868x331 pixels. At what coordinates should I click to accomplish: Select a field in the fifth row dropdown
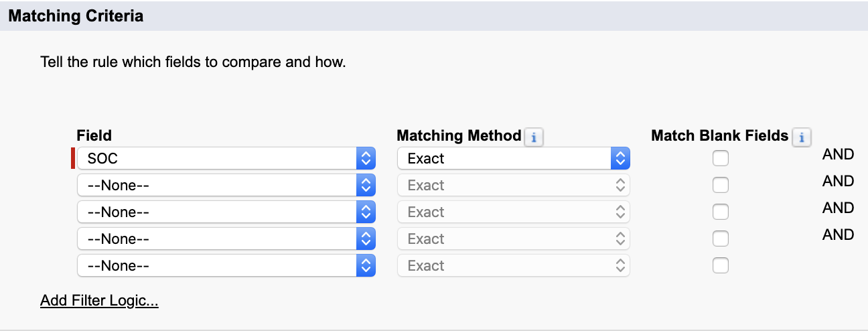tap(226, 266)
